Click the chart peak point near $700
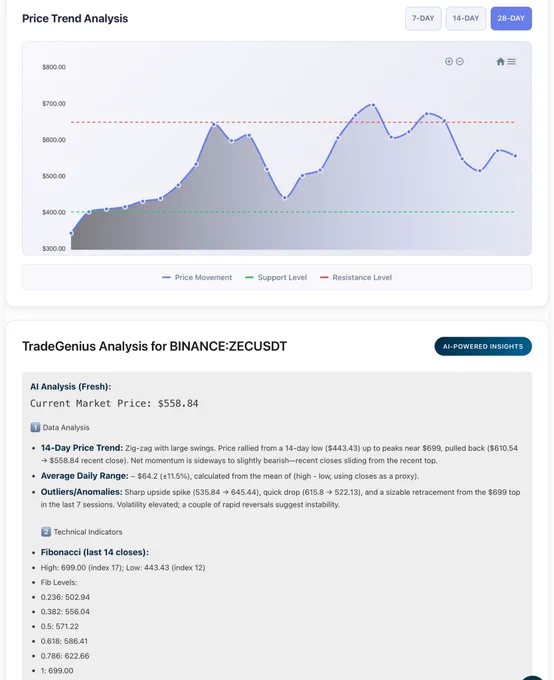Viewport: 554px width, 680px height. 373,105
